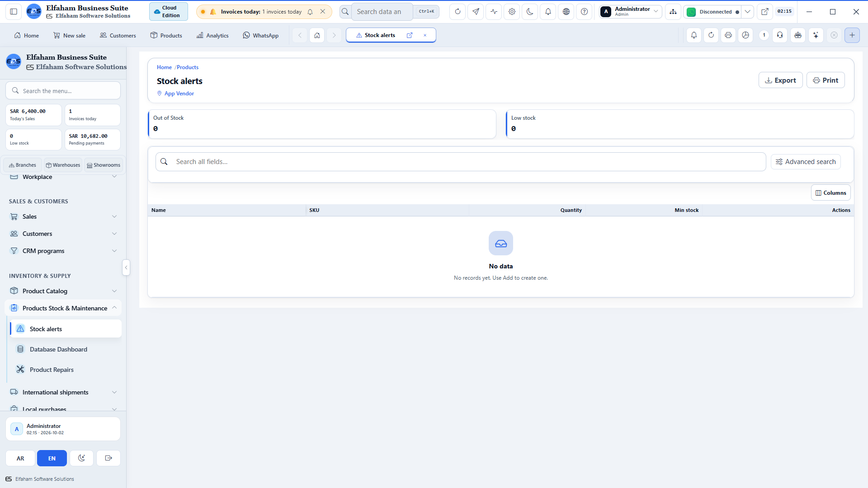Pop out the Stock alerts tab
Image resolution: width=868 pixels, height=488 pixels.
tap(410, 35)
